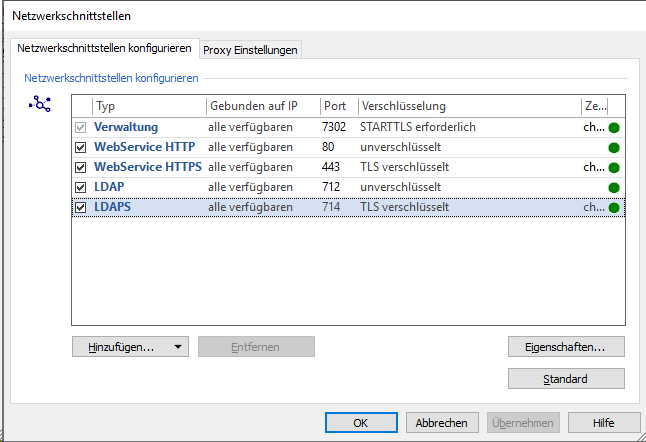The image size is (646, 442).
Task: Disable the LDAP interface checkbox
Action: tap(82, 188)
